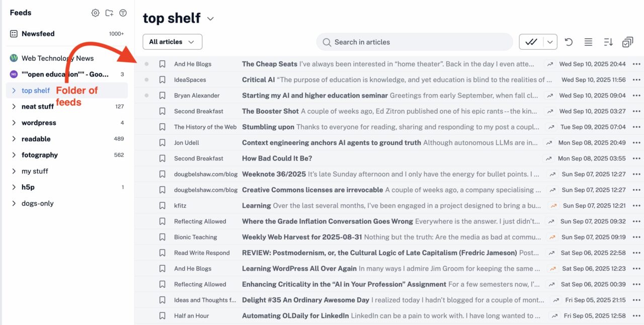Change sort order with sort icon

[608, 42]
